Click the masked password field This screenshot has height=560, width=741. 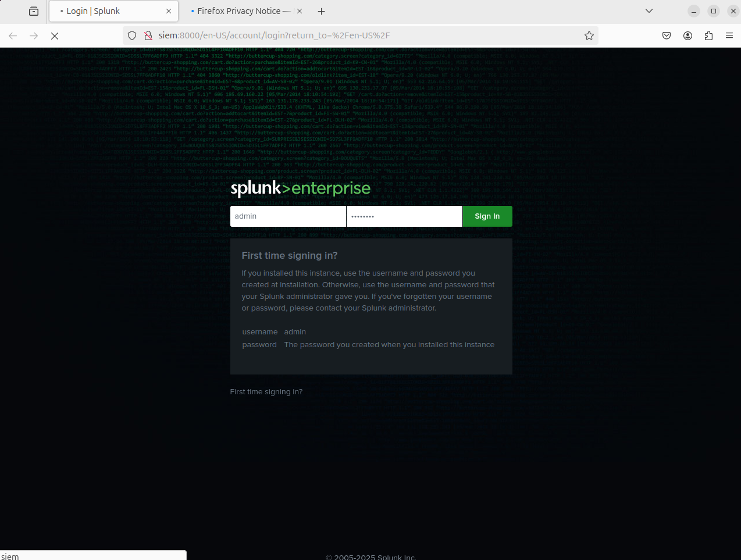point(404,216)
